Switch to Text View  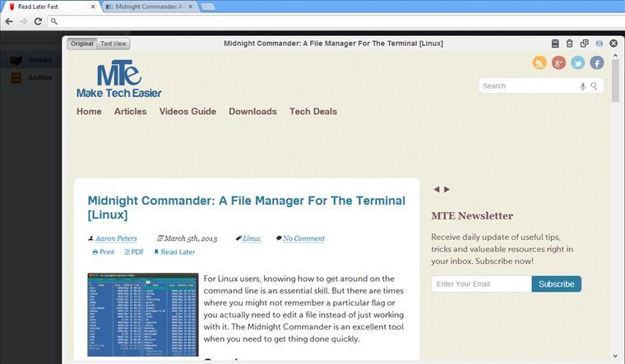point(113,44)
